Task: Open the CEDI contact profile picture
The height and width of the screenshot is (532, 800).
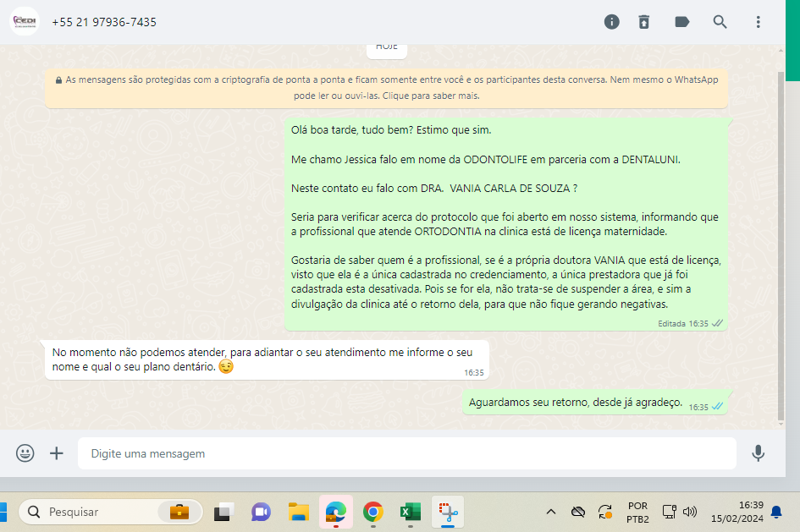Action: tap(25, 21)
